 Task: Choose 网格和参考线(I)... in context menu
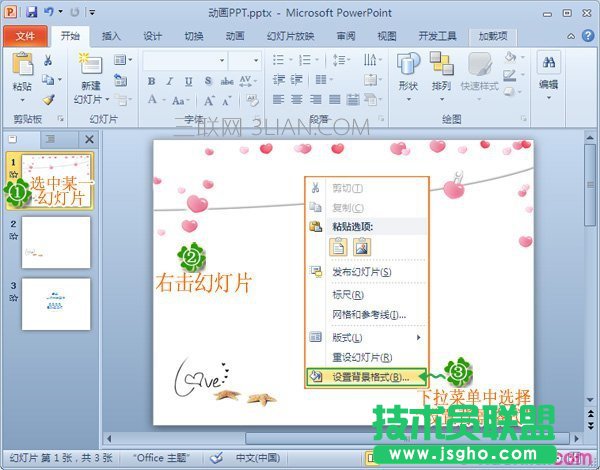coord(367,315)
